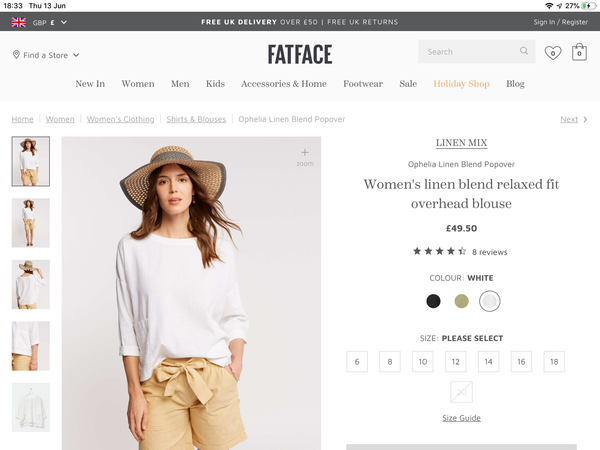This screenshot has width=600, height=450.
Task: Click the LINEN MIX link
Action: click(x=461, y=143)
